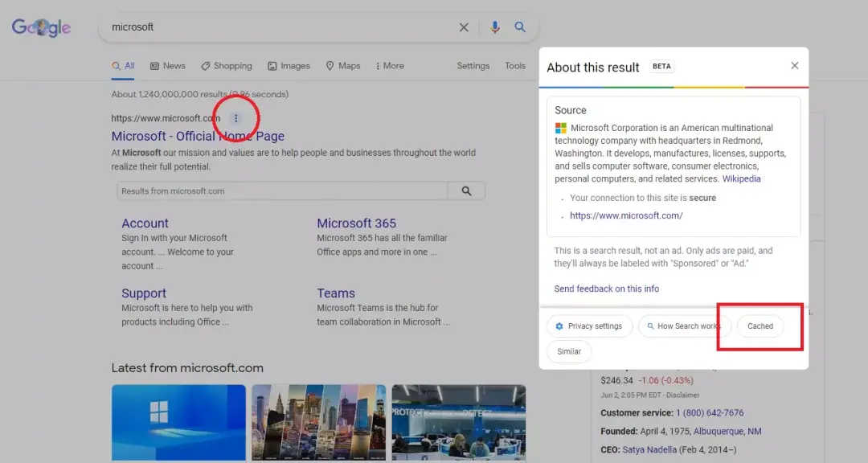This screenshot has height=463, width=868.
Task: Clear the search box with the X icon
Action: (464, 27)
